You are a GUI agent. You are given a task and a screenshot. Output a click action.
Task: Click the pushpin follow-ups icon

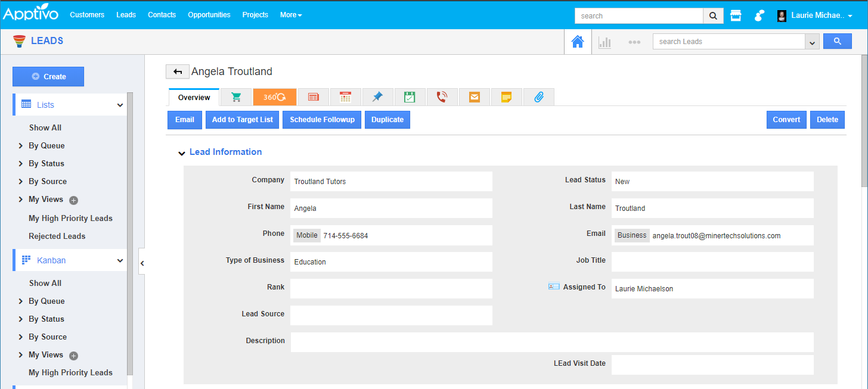click(377, 97)
